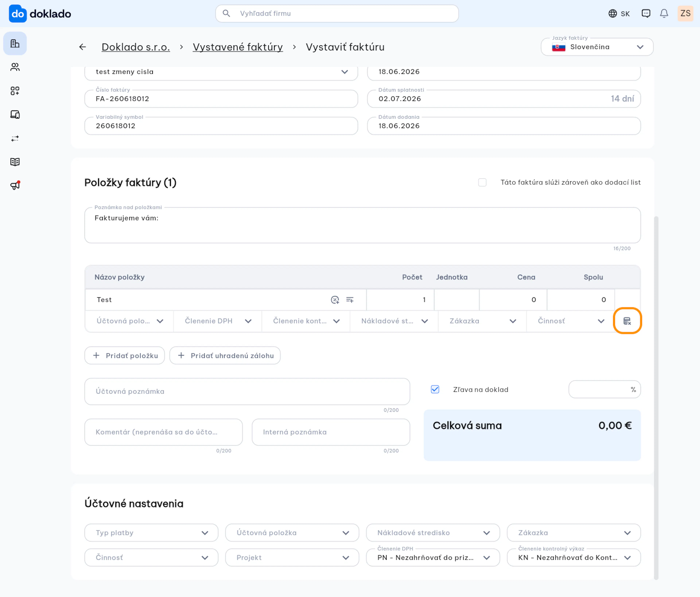700x597 pixels.
Task: Click the Číslo faktúry field
Action: (x=221, y=99)
